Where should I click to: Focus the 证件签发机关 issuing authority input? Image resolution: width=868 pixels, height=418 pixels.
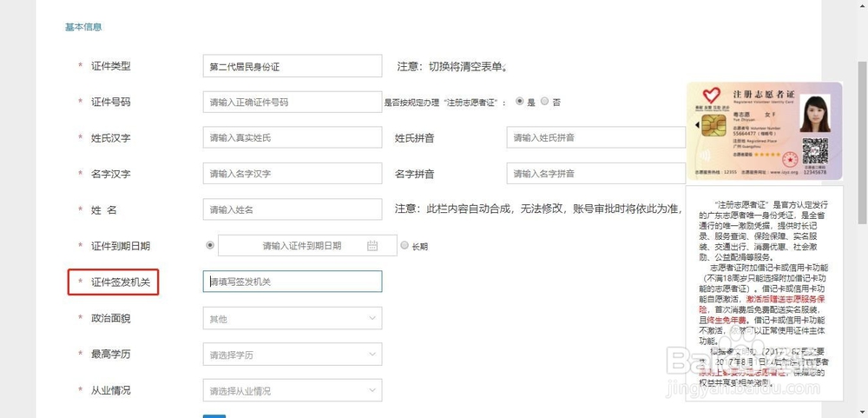point(292,282)
